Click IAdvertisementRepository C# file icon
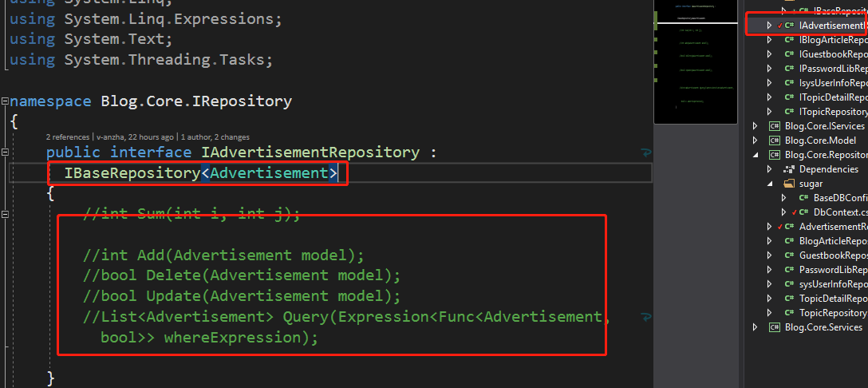 [x=789, y=26]
